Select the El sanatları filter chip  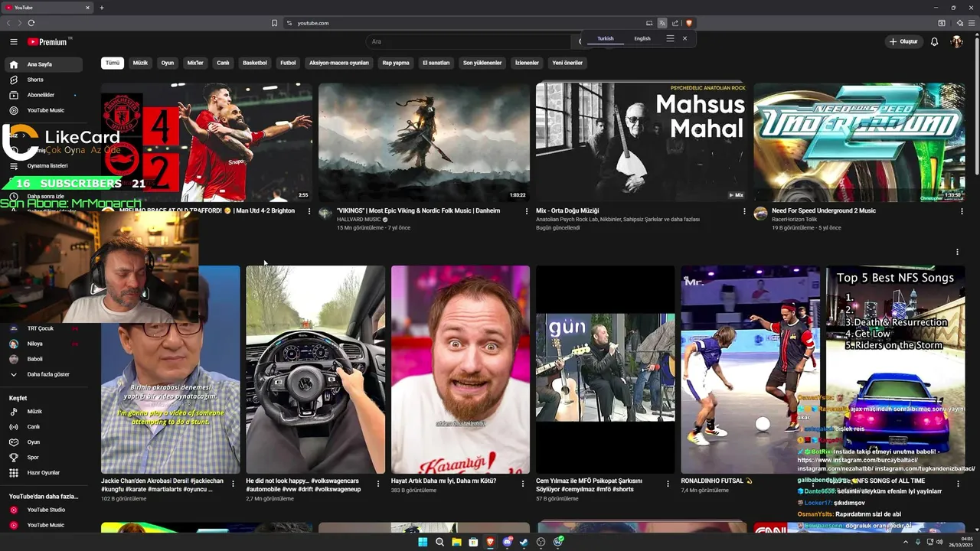point(436,63)
